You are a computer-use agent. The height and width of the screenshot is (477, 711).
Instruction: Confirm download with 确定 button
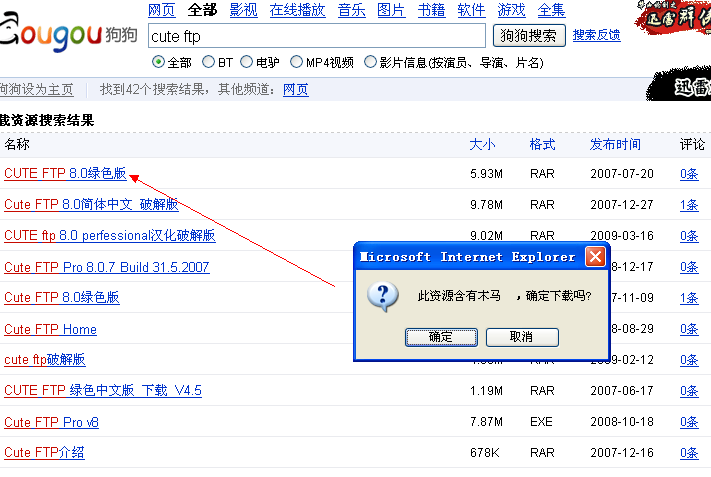pos(441,337)
